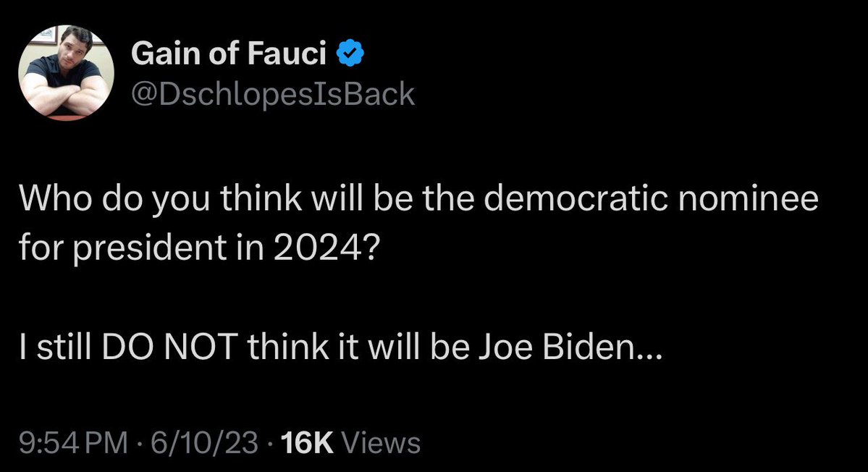Image resolution: width=868 pixels, height=472 pixels.
Task: Click the @DschlopesIsBack handle
Action: pyautogui.click(x=274, y=94)
